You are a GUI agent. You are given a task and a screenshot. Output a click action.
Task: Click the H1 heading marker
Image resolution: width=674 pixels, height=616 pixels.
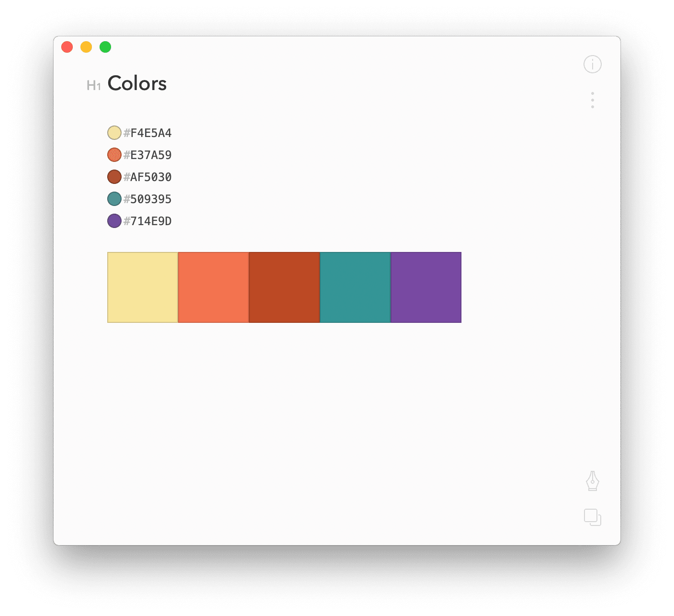coord(94,86)
